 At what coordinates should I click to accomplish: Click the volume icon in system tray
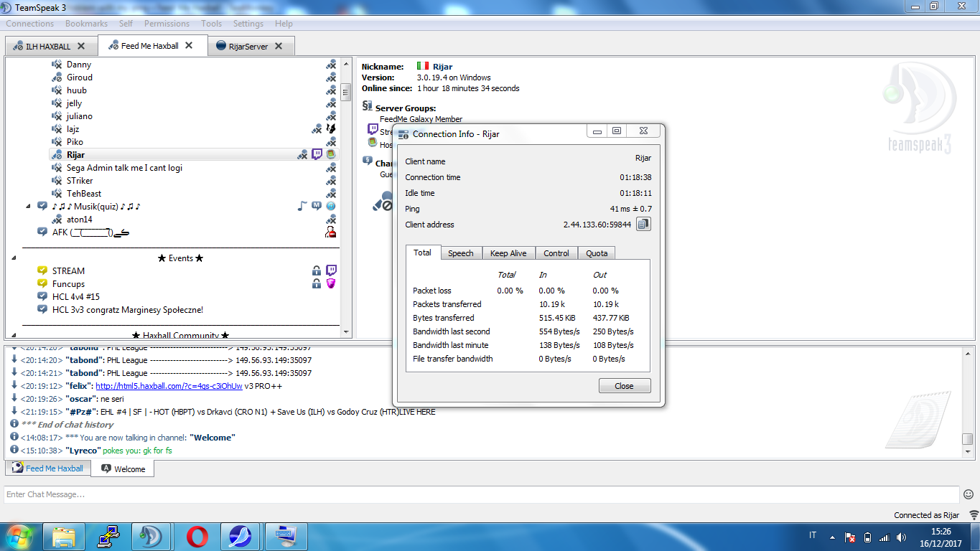902,537
